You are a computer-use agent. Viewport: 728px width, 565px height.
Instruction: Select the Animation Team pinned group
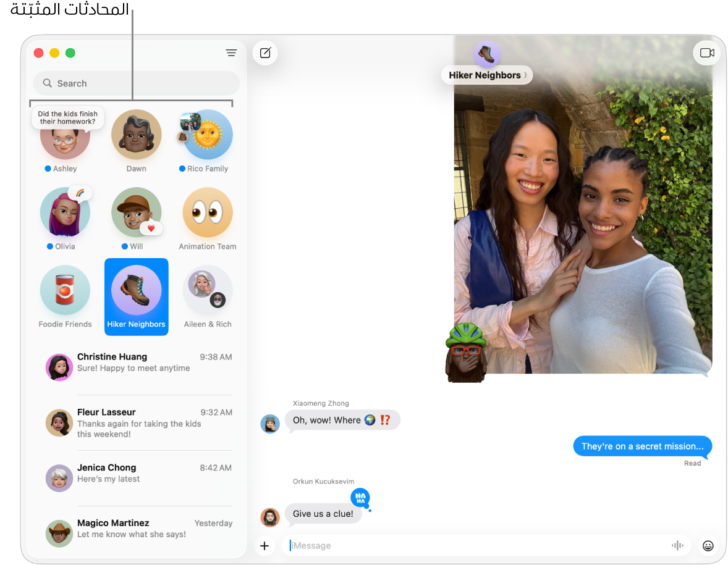(x=208, y=213)
